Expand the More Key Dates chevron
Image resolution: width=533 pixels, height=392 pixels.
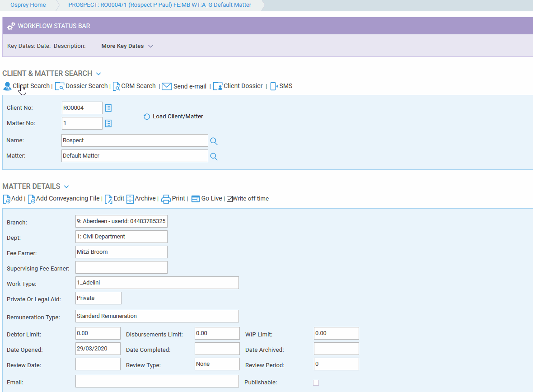tap(150, 46)
